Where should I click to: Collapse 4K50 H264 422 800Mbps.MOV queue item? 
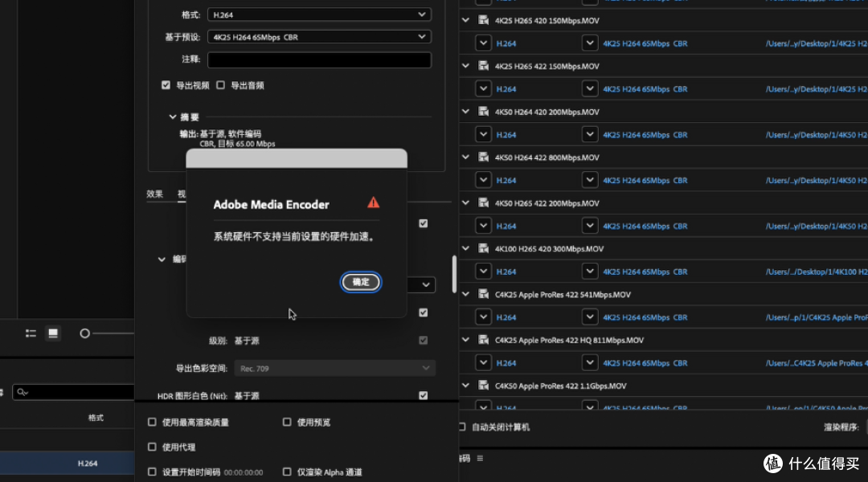pyautogui.click(x=465, y=157)
